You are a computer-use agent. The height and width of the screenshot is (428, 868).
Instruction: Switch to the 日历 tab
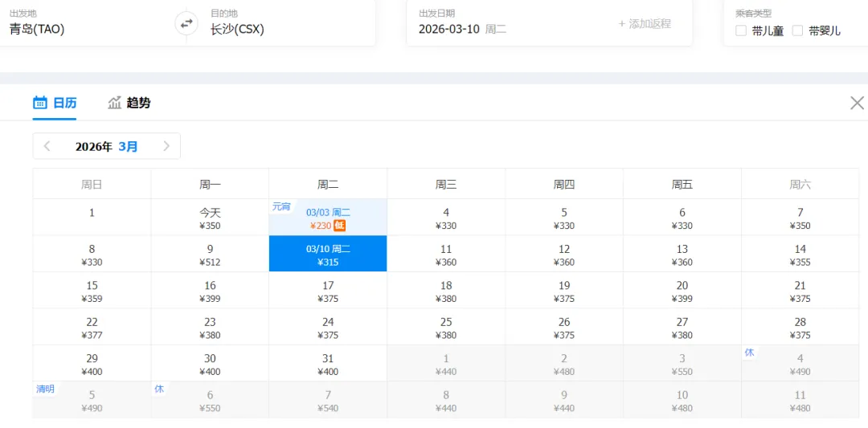coord(55,103)
